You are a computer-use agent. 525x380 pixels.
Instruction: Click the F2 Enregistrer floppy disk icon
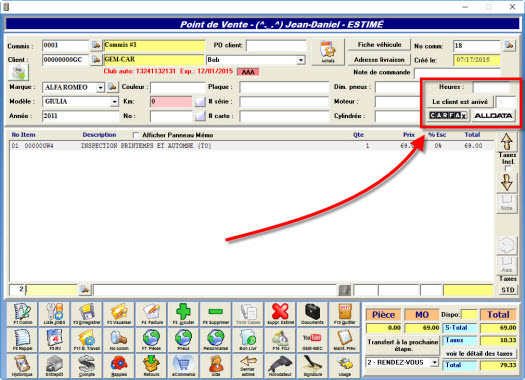click(87, 314)
